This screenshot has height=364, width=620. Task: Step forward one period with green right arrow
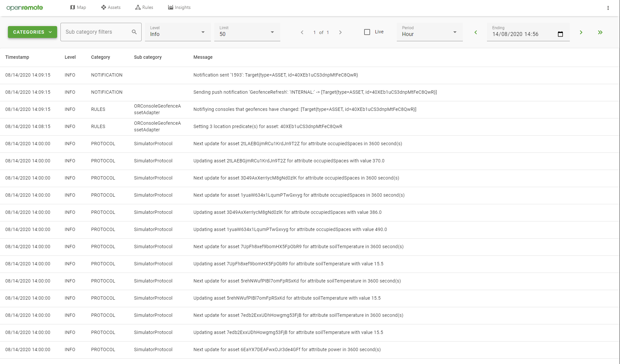click(x=581, y=32)
